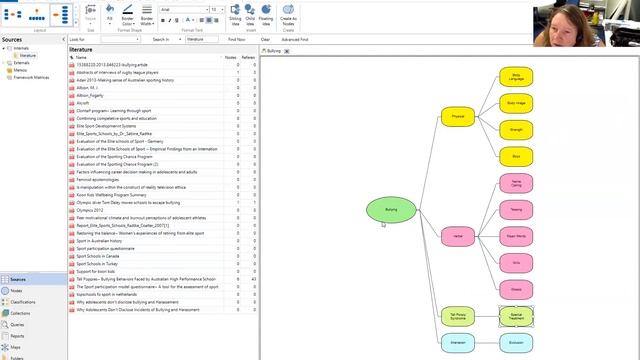Screen dimensions: 640x360
Task: Collapse the Internals tree folder
Action: tap(4, 48)
